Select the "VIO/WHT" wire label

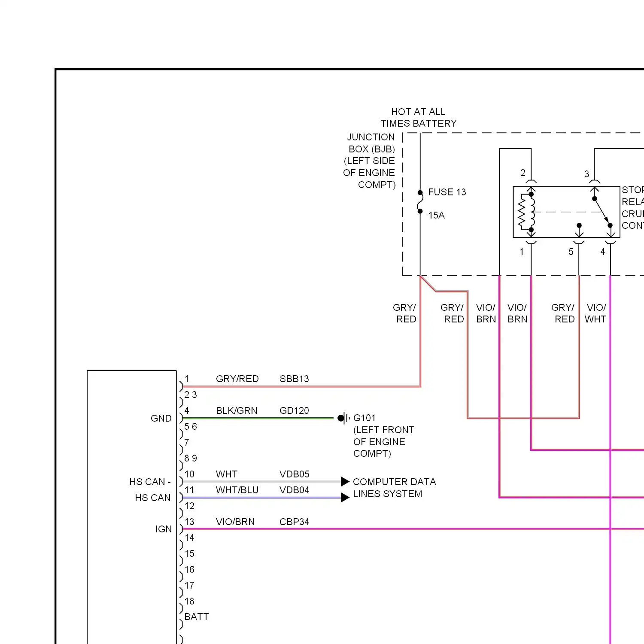coord(596,313)
